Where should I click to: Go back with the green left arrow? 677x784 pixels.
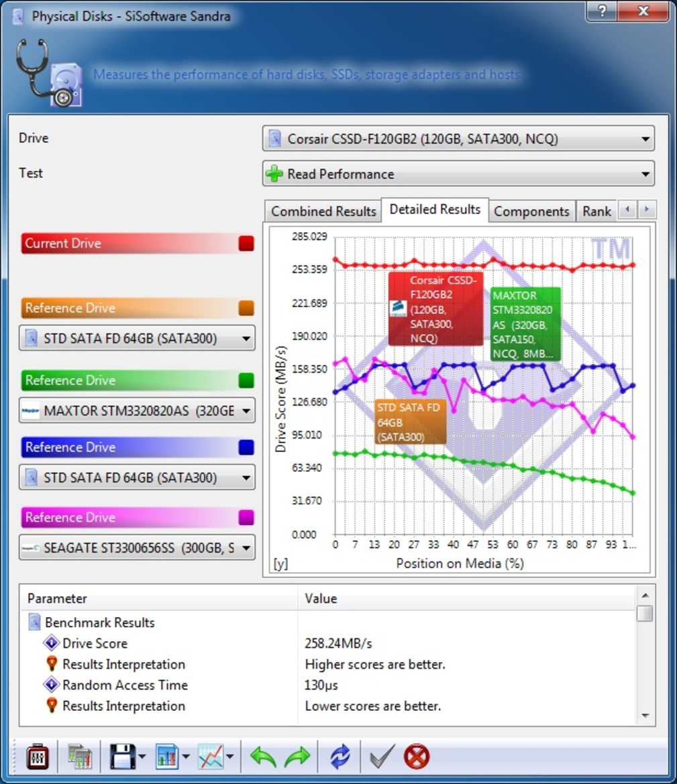pyautogui.click(x=263, y=757)
